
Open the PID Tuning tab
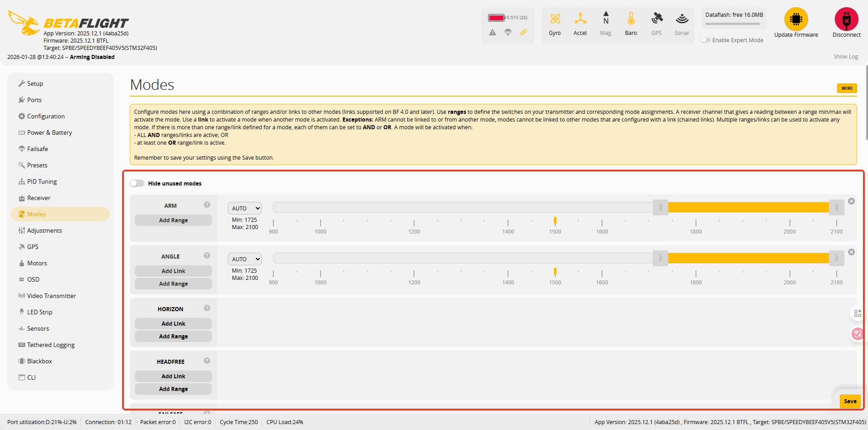42,181
